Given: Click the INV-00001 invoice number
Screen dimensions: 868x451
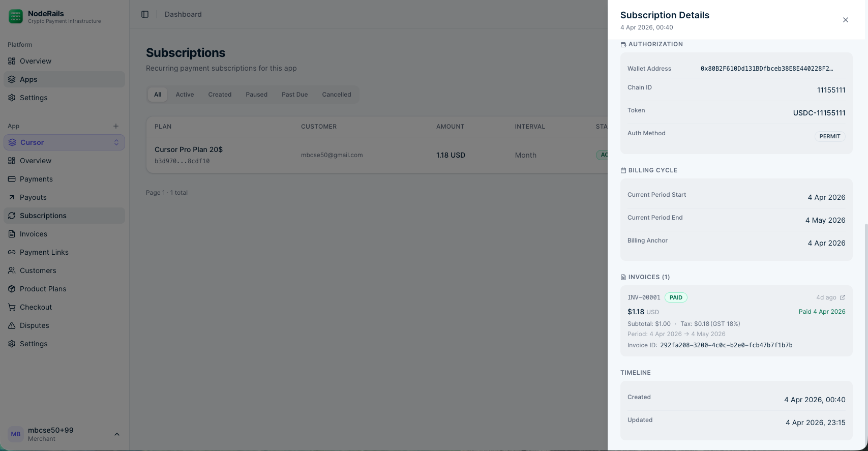Looking at the screenshot, I should 644,297.
